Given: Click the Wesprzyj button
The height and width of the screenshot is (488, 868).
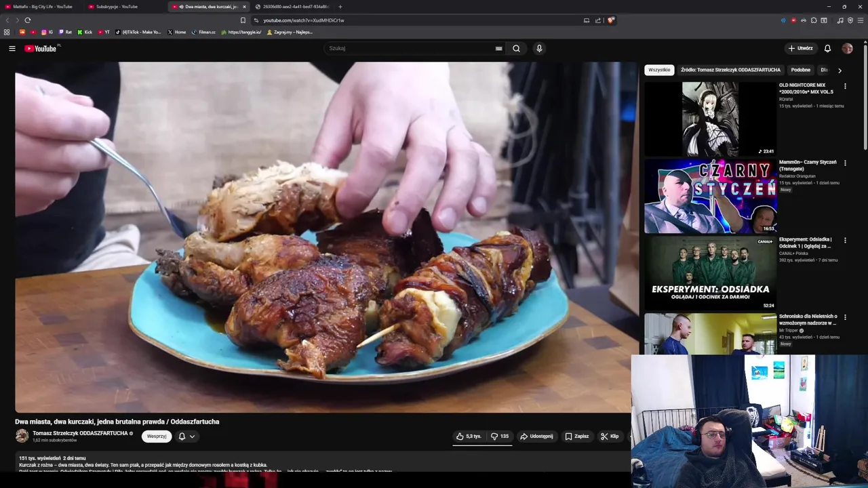Looking at the screenshot, I should [157, 436].
